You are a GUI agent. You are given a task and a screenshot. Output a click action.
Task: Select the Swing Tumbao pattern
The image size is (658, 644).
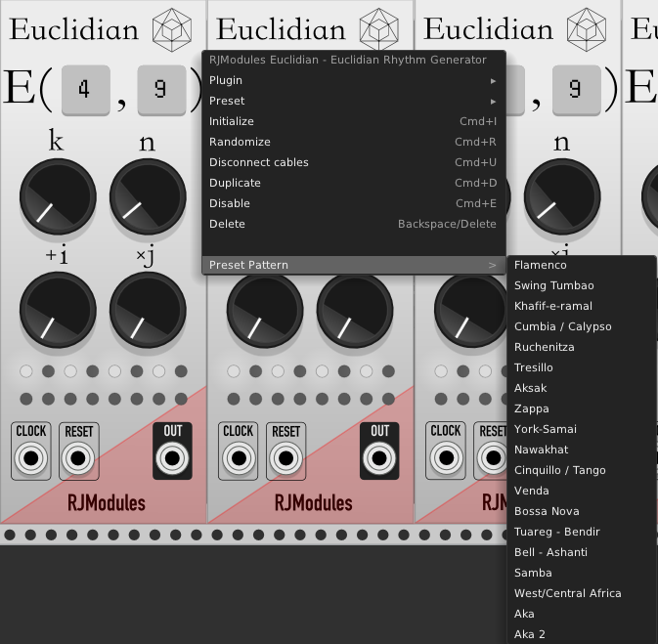[582, 285]
